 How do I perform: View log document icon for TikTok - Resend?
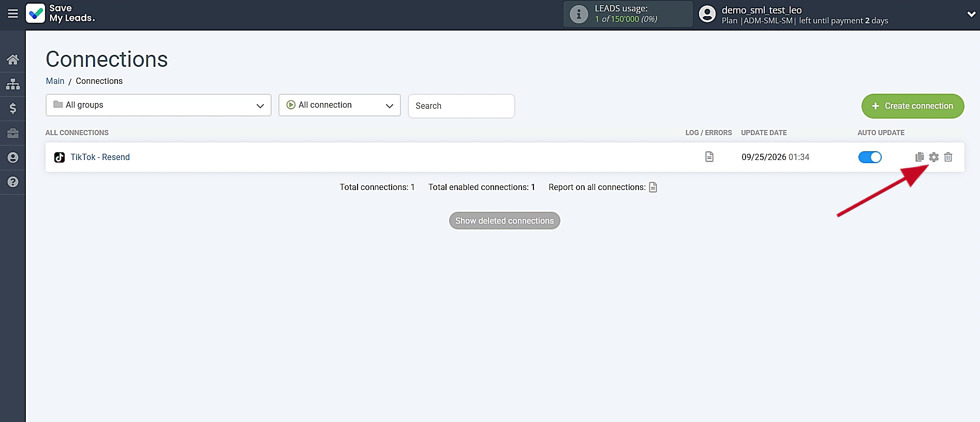click(x=709, y=157)
